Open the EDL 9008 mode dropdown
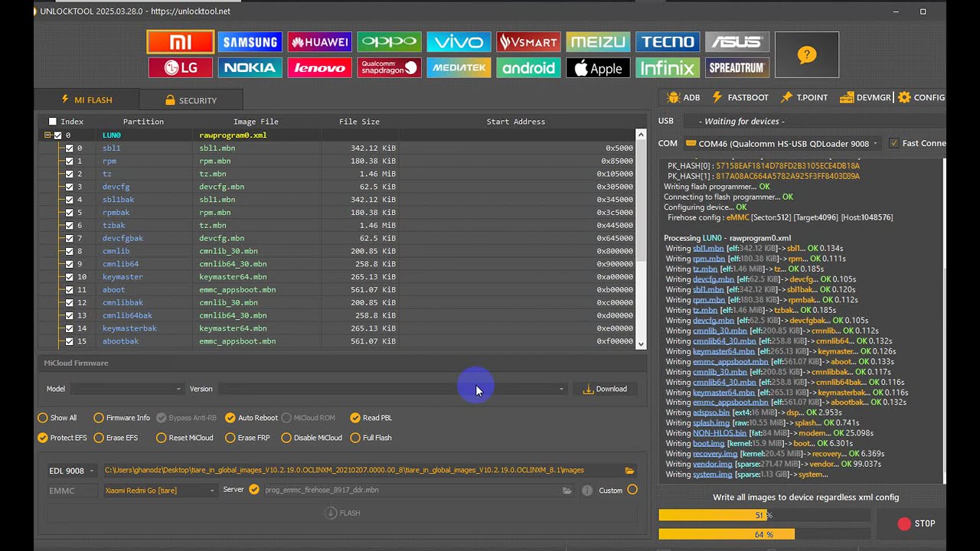 pos(70,471)
